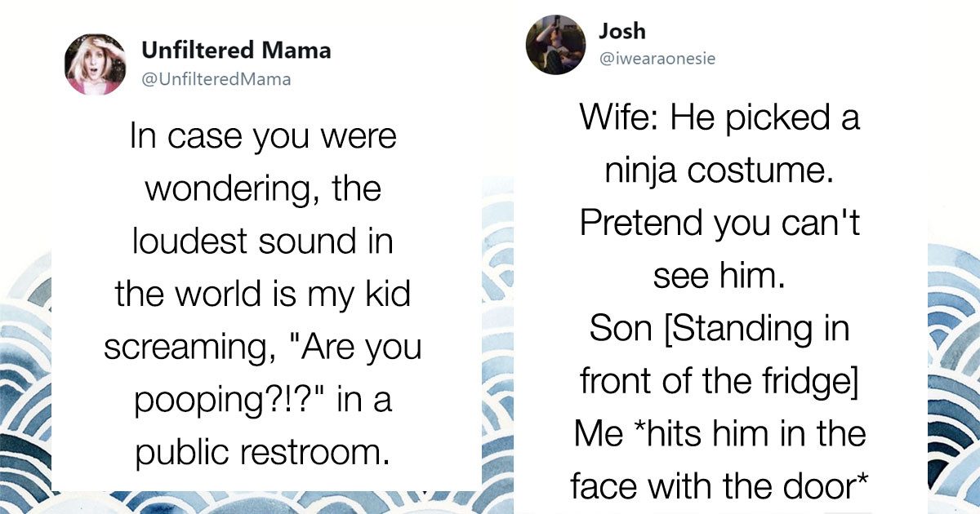The image size is (980, 514).
Task: Click the 'pooping?!?" in a' text
Action: pos(262,401)
